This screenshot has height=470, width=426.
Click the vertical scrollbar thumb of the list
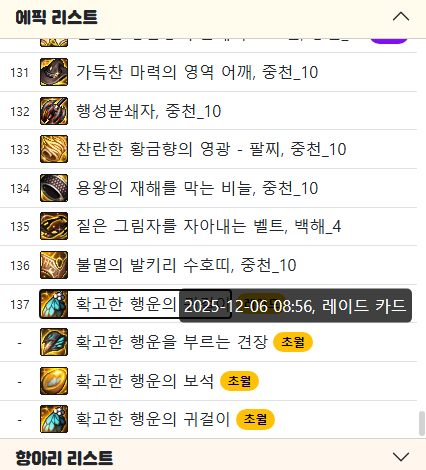(x=422, y=423)
